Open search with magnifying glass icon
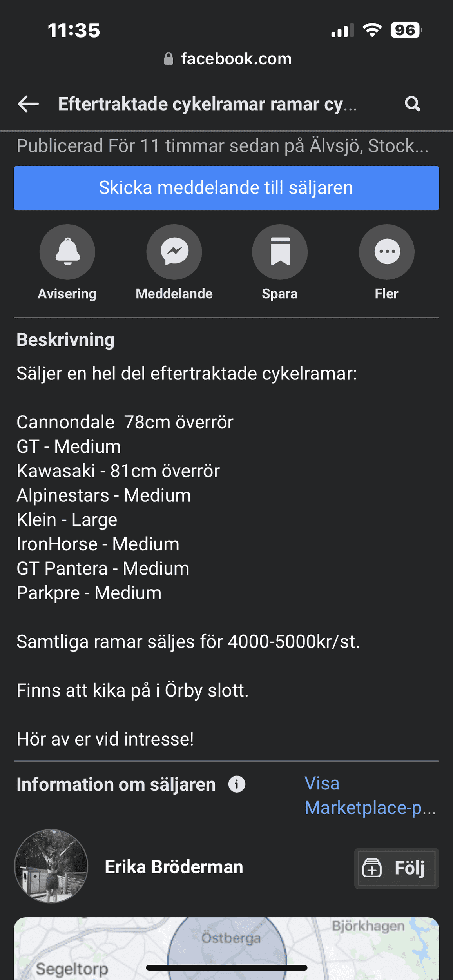 pos(412,104)
